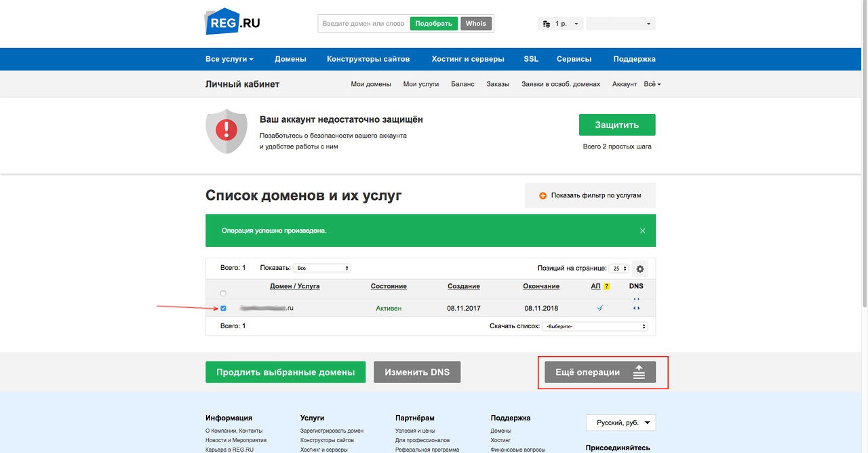Open the Русский, руб. language dropdown
Image resolution: width=868 pixels, height=453 pixels.
[620, 423]
